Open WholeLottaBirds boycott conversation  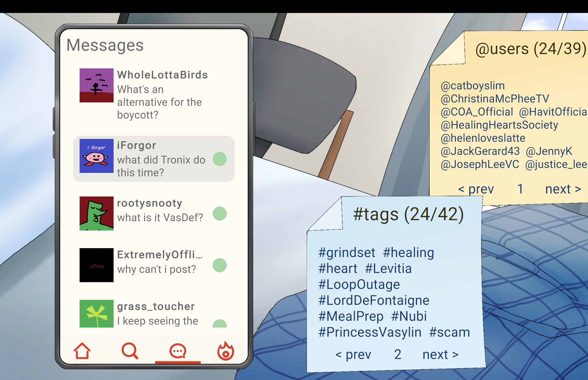pos(153,95)
